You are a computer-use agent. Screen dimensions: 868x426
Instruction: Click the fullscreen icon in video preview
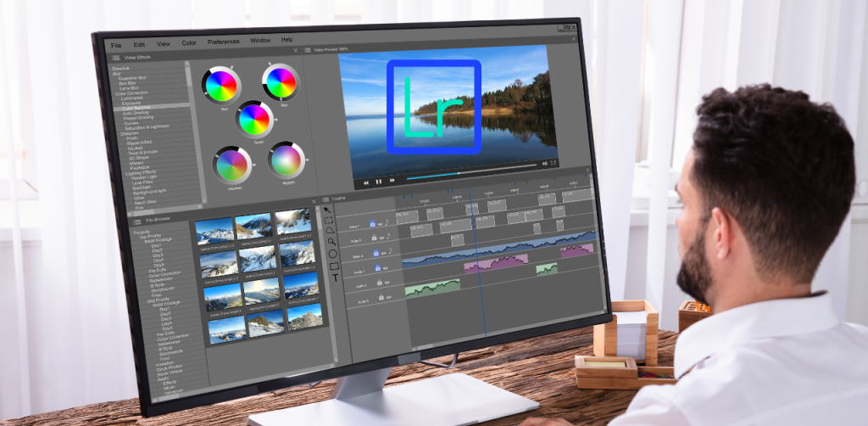tap(554, 162)
